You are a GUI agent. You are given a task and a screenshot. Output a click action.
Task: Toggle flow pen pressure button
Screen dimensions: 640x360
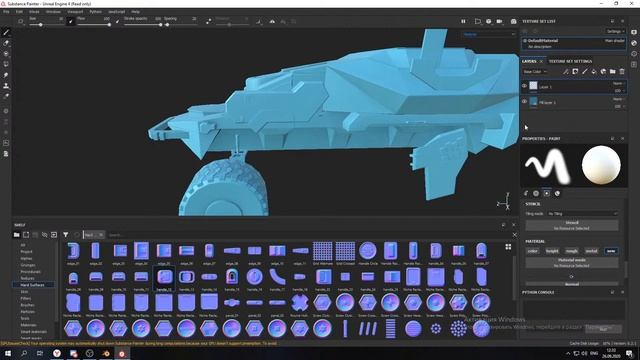[x=118, y=21]
